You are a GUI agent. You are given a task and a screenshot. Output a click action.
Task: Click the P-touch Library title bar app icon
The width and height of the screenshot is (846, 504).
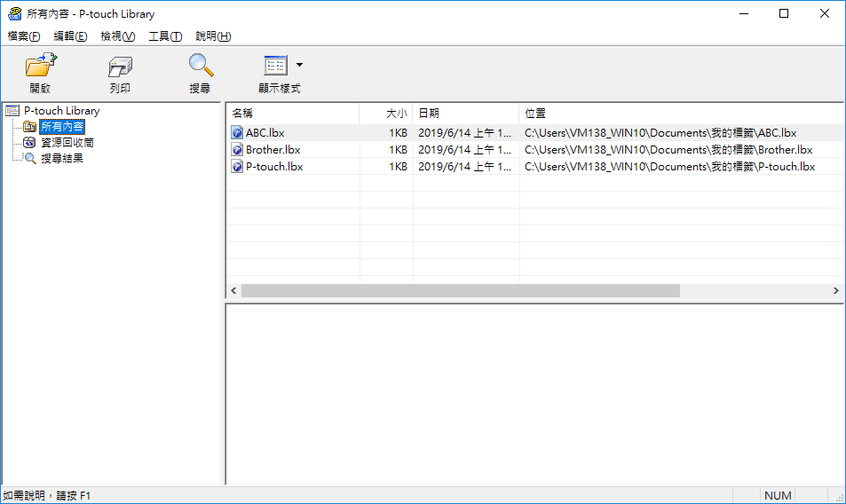(x=14, y=13)
